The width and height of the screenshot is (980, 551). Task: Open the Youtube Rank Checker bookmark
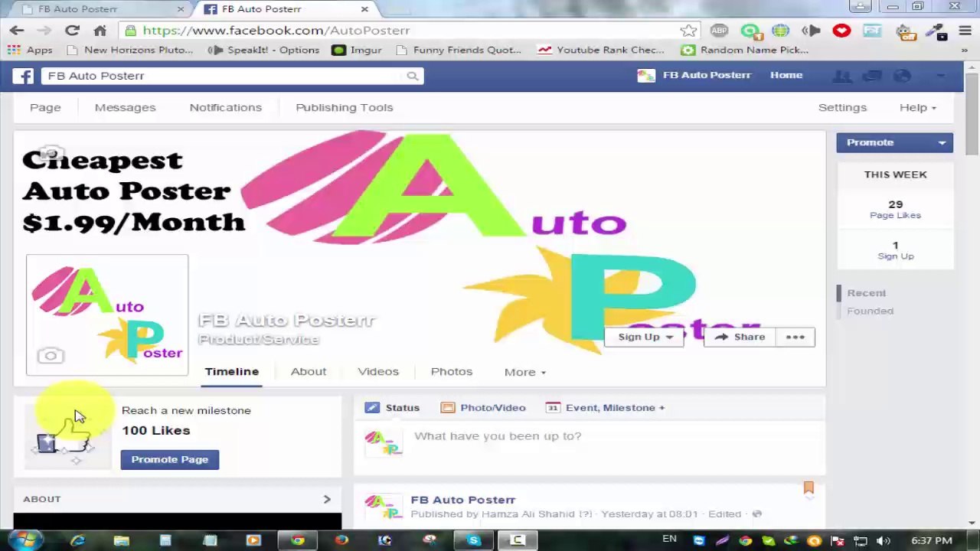(601, 50)
